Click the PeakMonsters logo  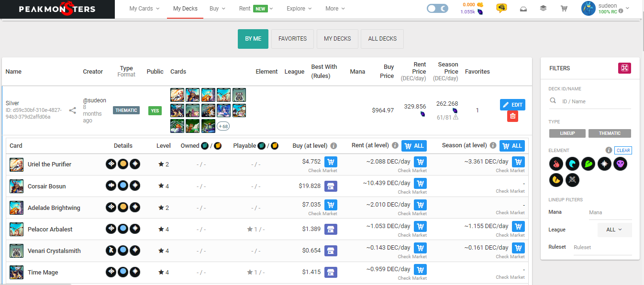(57, 9)
